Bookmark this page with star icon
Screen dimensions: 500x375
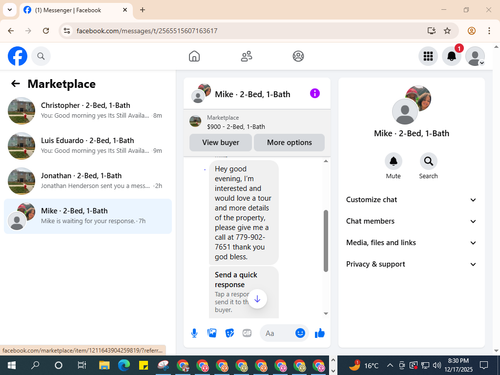tap(447, 31)
